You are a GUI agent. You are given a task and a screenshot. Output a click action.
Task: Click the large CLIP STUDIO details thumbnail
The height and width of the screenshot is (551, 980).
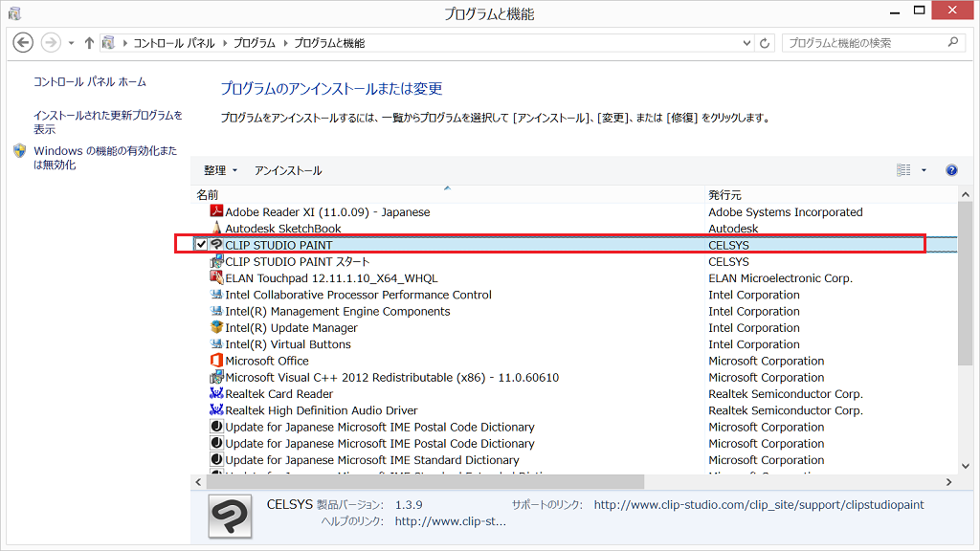230,516
